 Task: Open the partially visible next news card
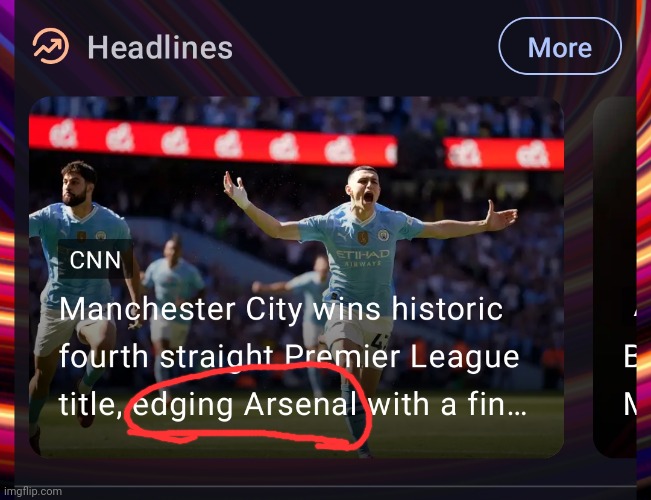[614, 280]
